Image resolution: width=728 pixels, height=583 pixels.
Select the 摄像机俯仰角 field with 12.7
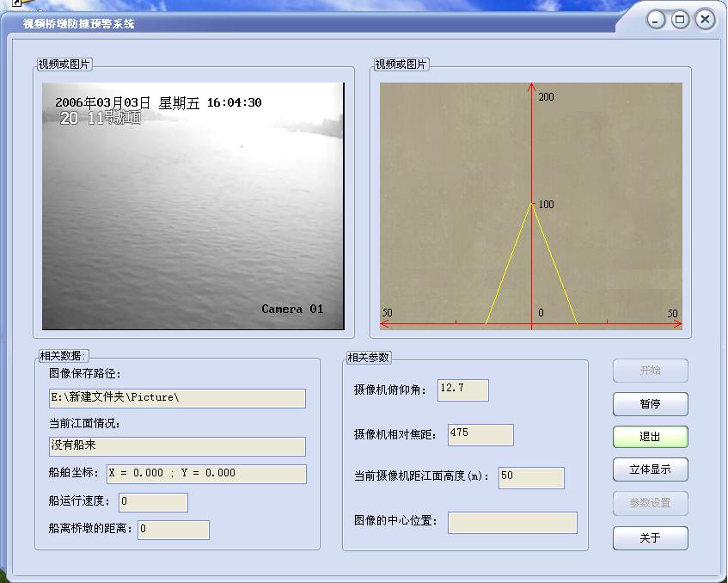[462, 390]
